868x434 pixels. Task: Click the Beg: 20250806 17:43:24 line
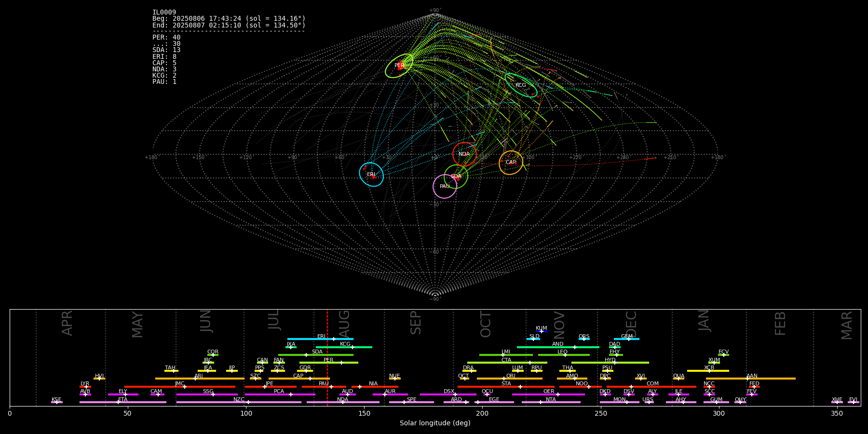(229, 19)
